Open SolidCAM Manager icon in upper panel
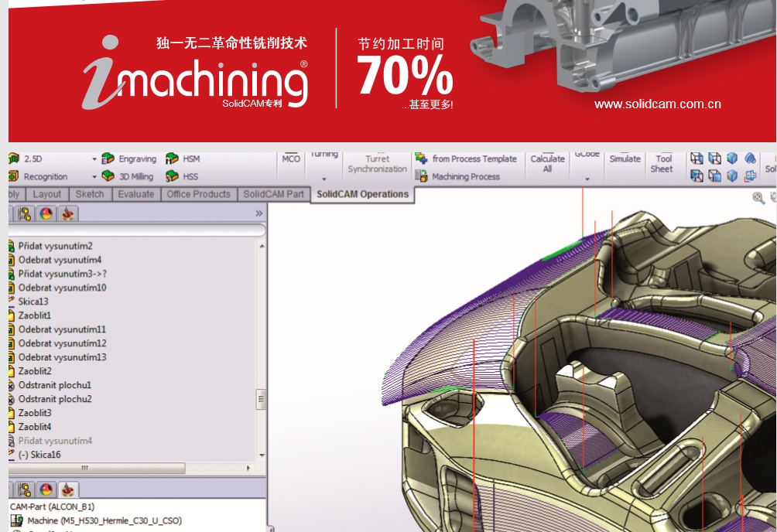Screen dimensions: 777x532 tap(68, 214)
